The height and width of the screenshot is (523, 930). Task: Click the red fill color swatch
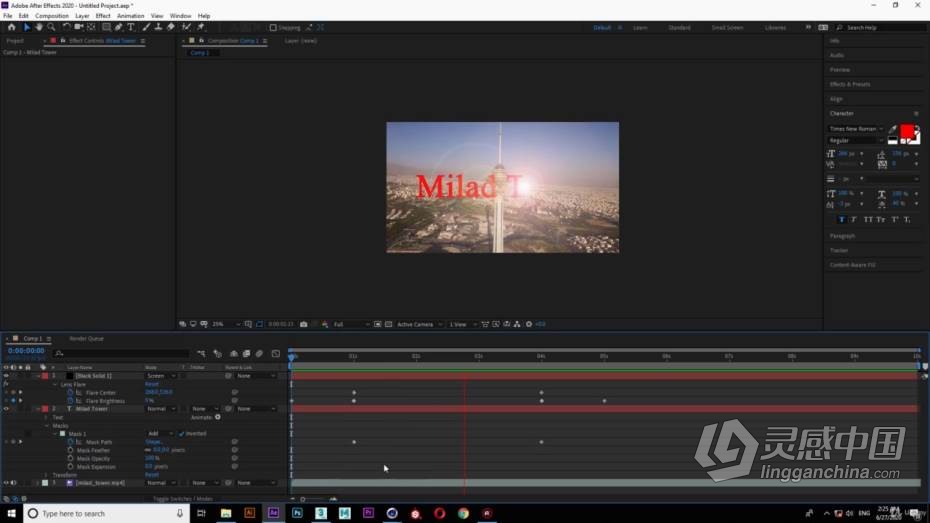click(x=907, y=131)
